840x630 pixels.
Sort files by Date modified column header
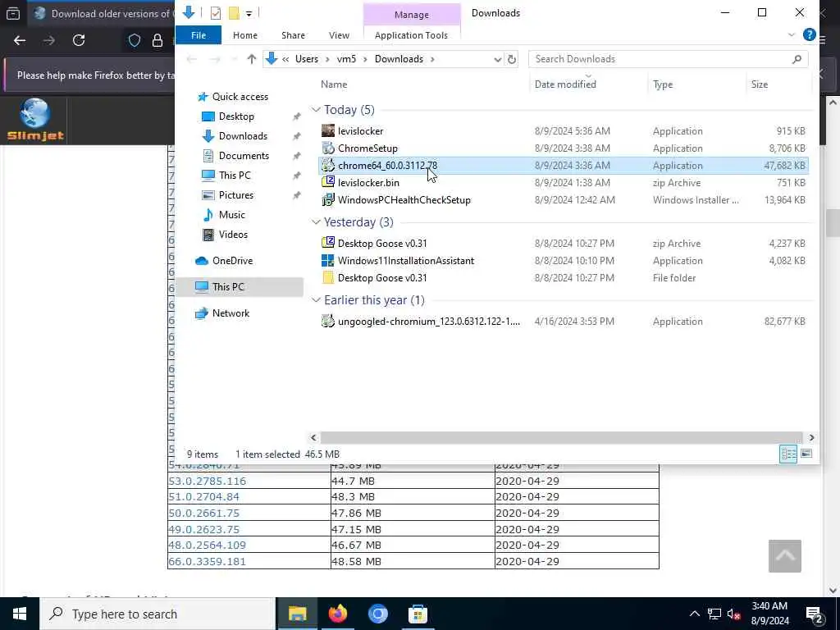click(565, 84)
